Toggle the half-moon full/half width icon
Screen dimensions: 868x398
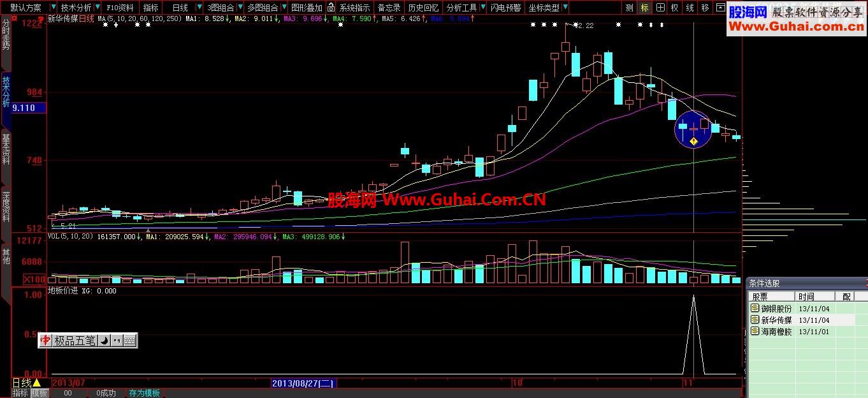pos(104,341)
